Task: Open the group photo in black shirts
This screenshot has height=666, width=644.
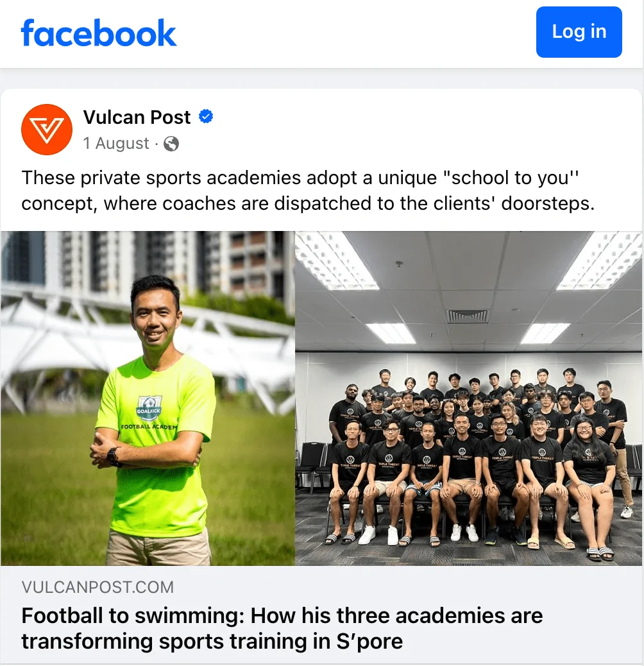Action: [x=469, y=398]
